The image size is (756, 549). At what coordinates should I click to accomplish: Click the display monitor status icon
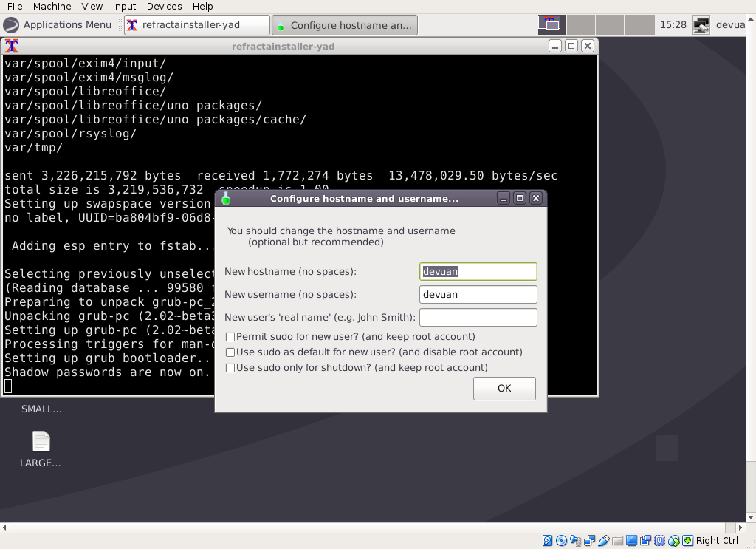point(632,540)
